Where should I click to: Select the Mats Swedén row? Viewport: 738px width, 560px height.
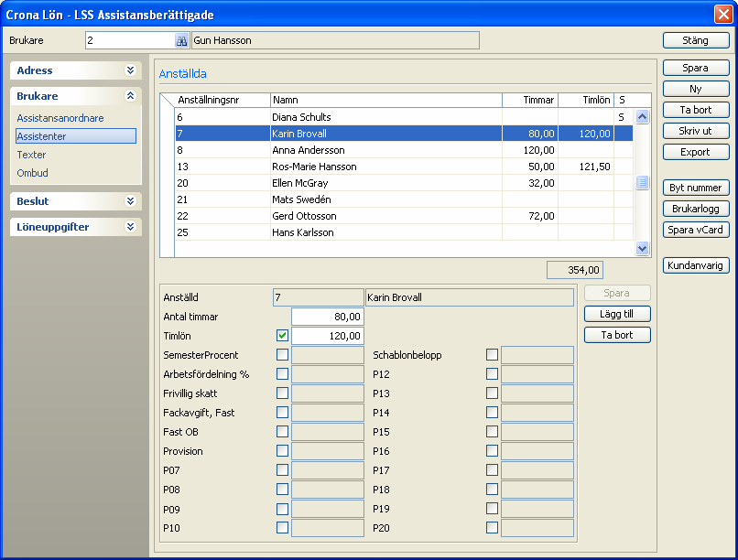(404, 199)
